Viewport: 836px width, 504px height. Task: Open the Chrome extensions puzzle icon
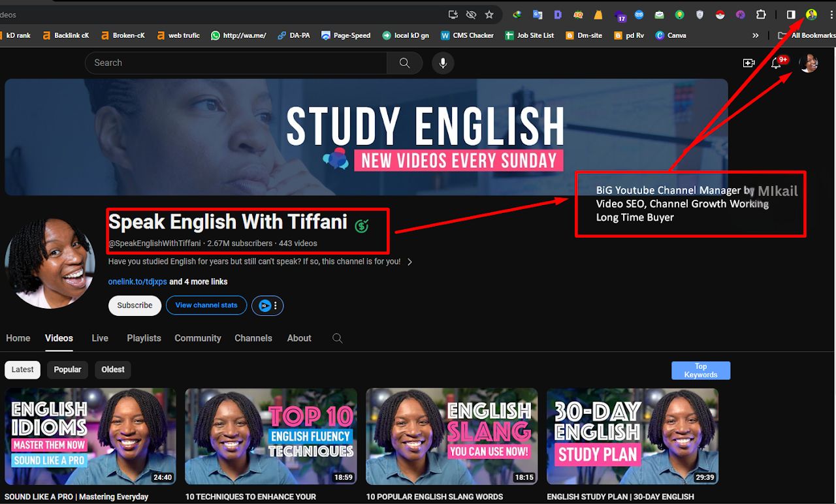tap(761, 14)
